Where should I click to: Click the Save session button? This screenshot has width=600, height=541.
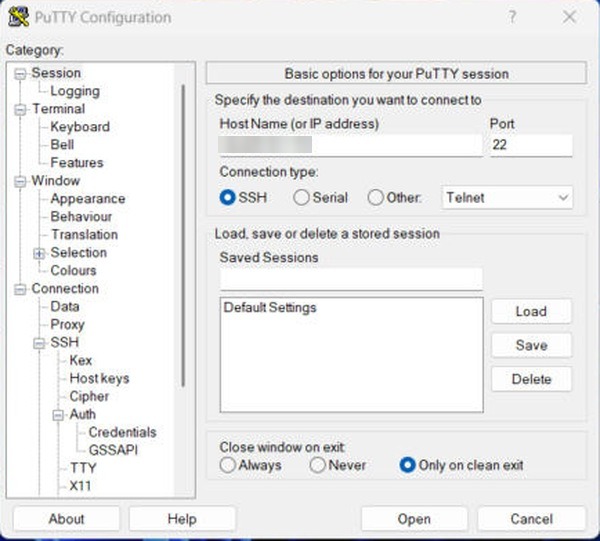coord(531,345)
